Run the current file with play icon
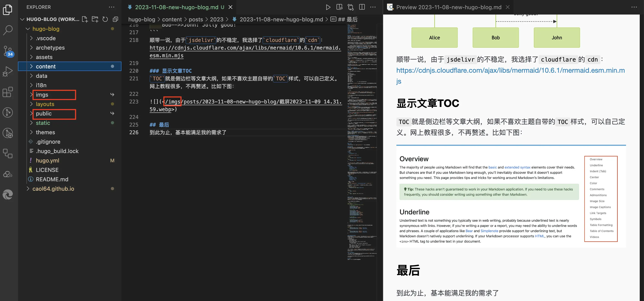The height and width of the screenshot is (301, 644). point(328,7)
